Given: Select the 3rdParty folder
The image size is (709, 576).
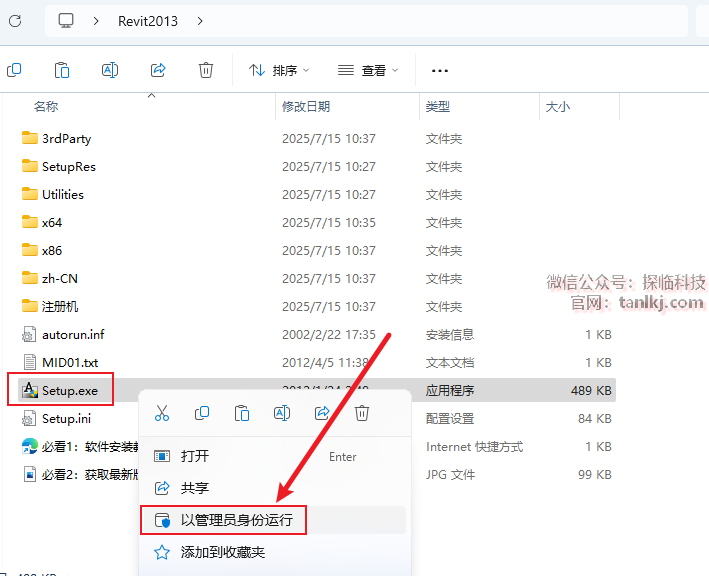Looking at the screenshot, I should [66, 138].
